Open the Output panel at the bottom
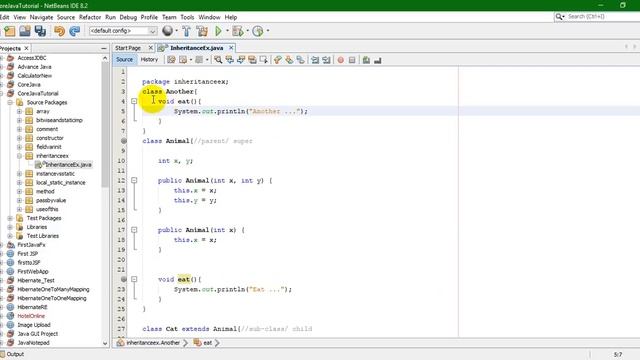 [x=12, y=354]
